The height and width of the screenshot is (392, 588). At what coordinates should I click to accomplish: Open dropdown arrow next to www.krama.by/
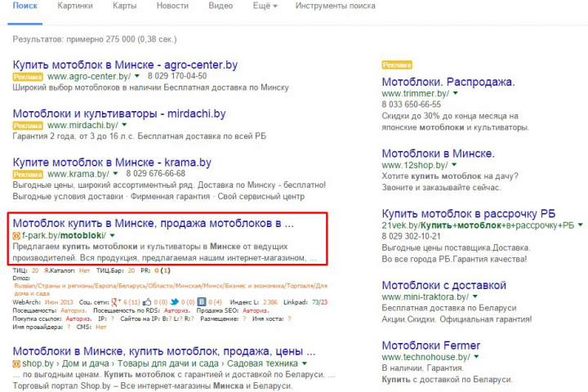click(115, 174)
